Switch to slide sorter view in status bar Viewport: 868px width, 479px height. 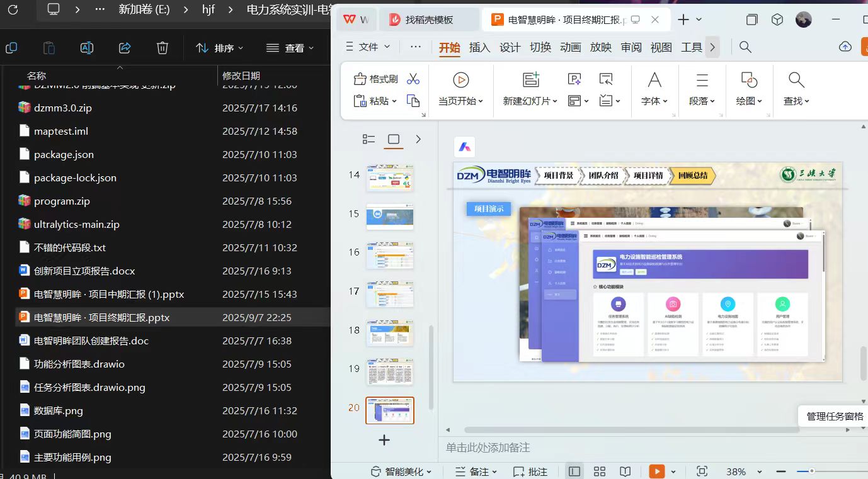point(599,471)
